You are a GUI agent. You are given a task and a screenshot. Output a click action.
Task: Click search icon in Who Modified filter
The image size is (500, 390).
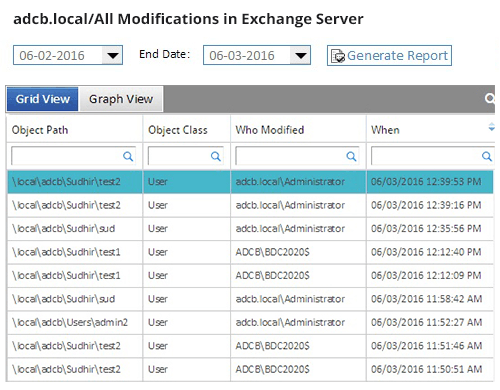coord(351,156)
